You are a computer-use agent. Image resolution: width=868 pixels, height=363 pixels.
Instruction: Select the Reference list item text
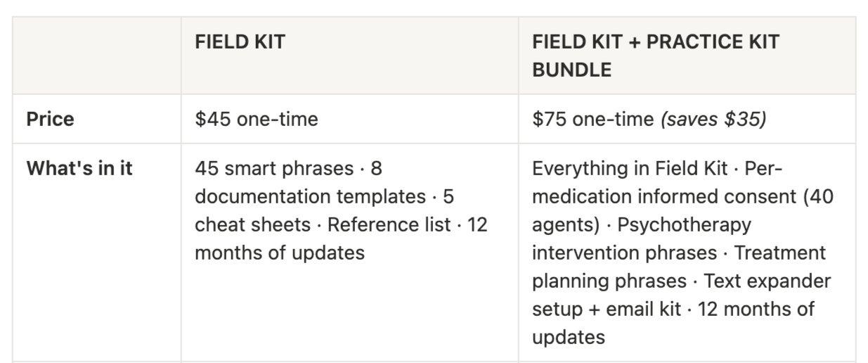coord(389,225)
